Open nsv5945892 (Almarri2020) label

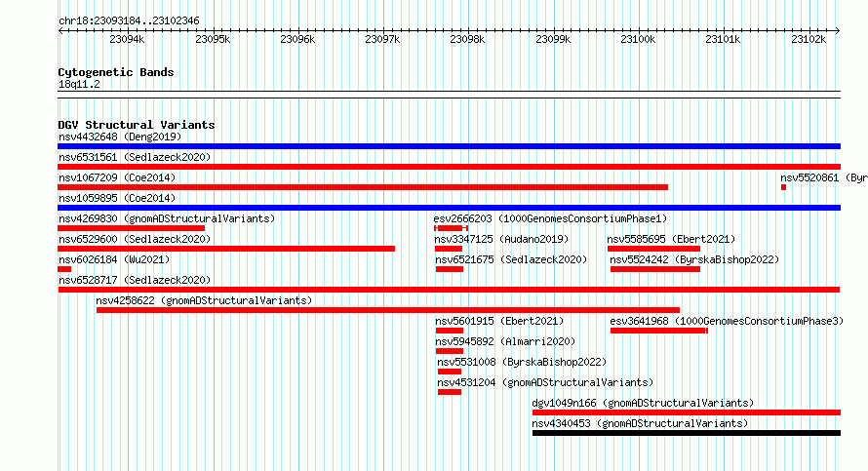(505, 341)
